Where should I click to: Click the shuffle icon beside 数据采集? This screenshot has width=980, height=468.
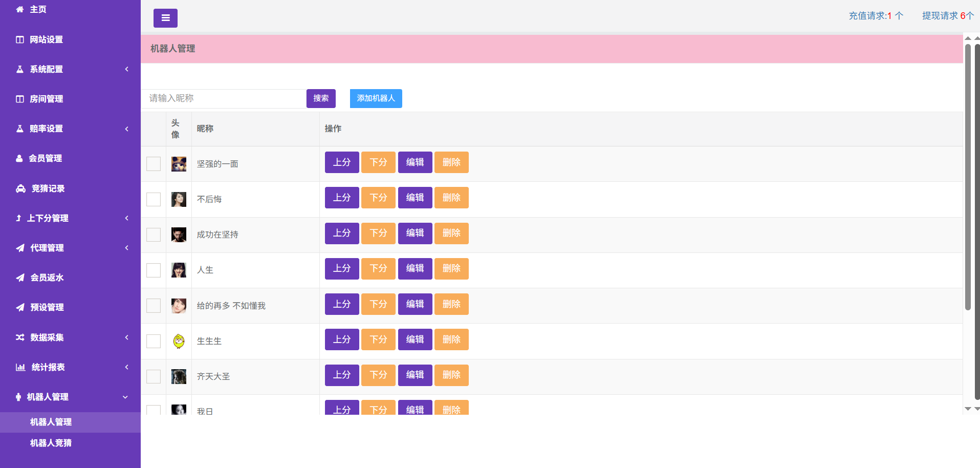pyautogui.click(x=20, y=337)
